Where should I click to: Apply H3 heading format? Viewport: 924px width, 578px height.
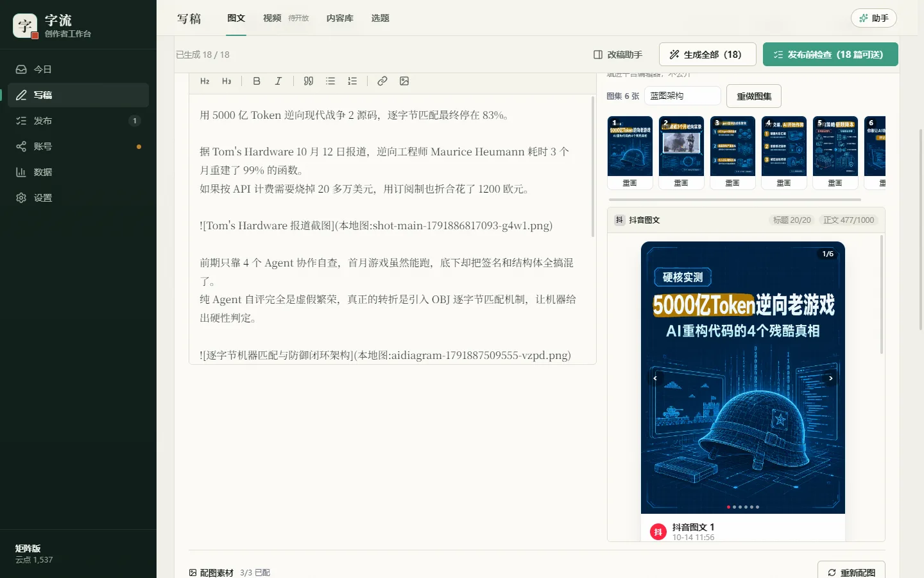click(227, 81)
